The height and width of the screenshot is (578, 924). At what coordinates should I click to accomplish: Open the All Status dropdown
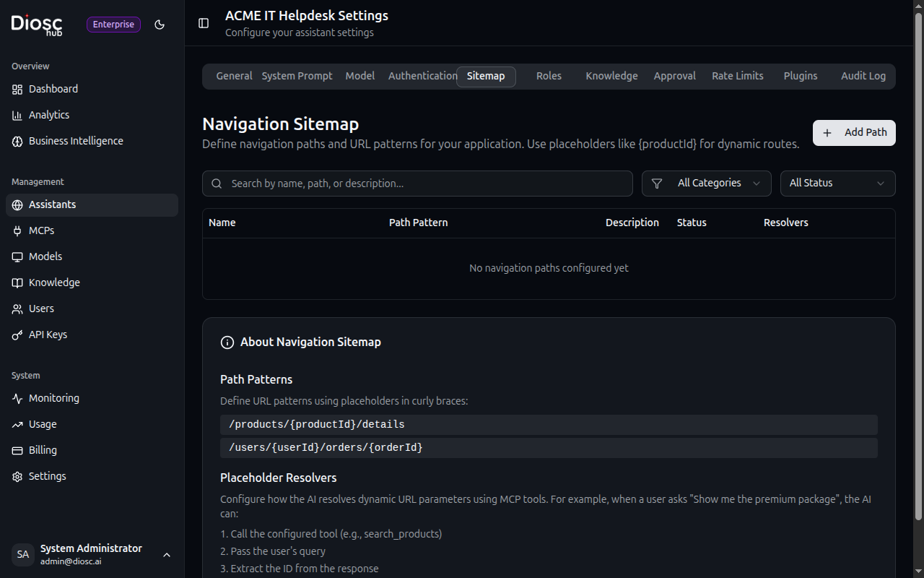tap(837, 183)
